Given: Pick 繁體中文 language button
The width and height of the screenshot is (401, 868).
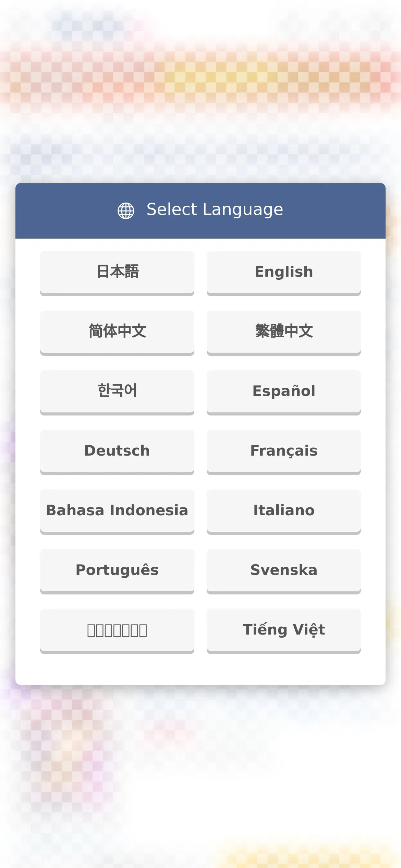Looking at the screenshot, I should pos(283,332).
